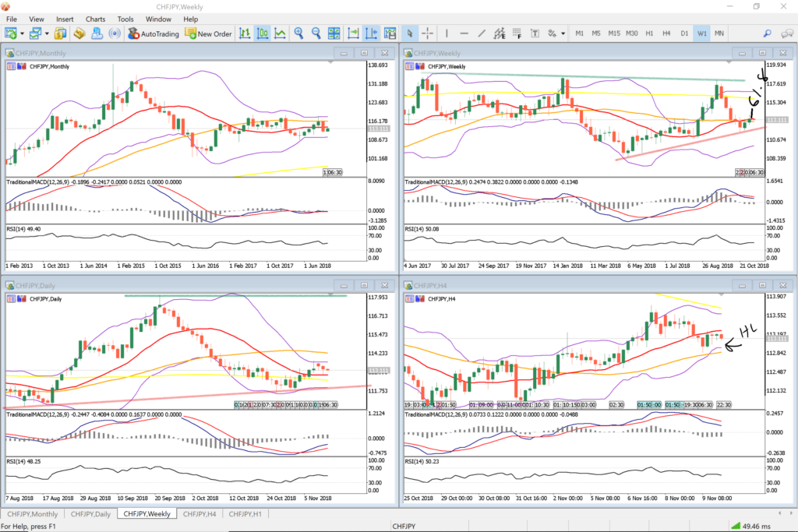Image resolution: width=798 pixels, height=532 pixels.
Task: Click the pink trendline on the Weekly chart
Action: (x=686, y=143)
